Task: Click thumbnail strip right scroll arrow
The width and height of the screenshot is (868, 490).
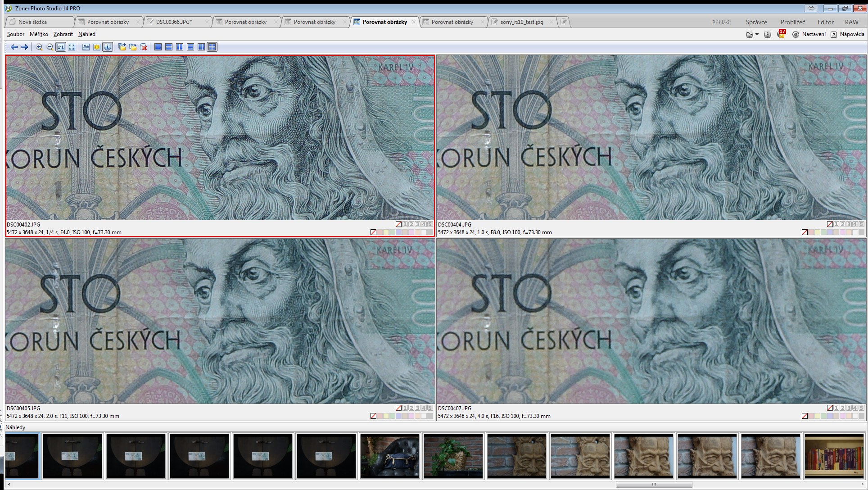Action: pos(862,485)
